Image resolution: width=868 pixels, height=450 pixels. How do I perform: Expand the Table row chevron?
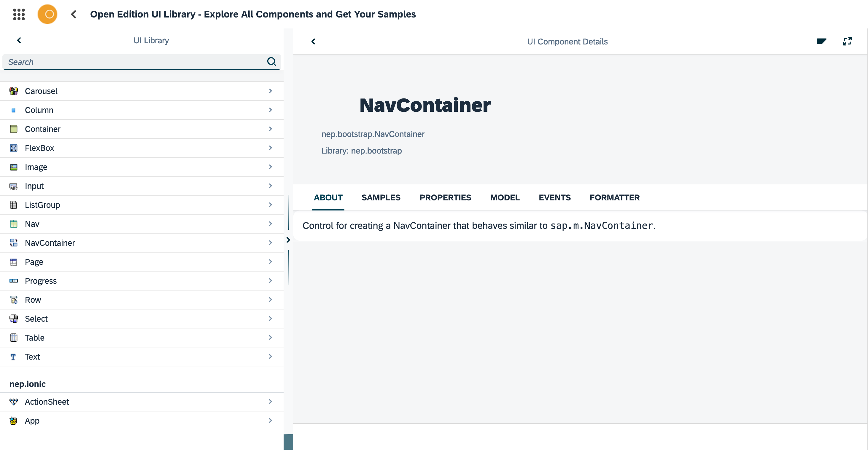[x=270, y=337]
